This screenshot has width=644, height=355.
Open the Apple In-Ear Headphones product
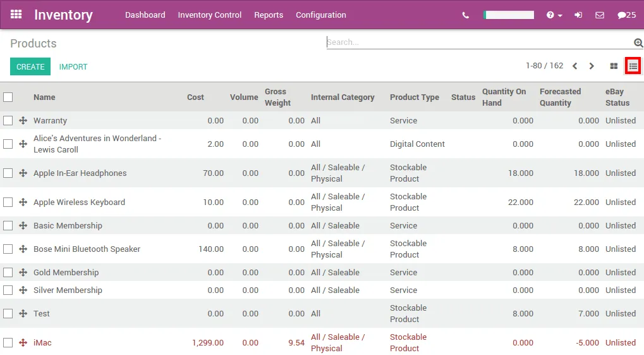tap(80, 173)
